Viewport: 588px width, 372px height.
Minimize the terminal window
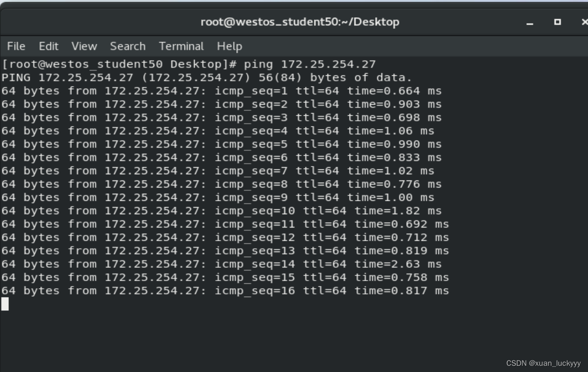[x=530, y=22]
